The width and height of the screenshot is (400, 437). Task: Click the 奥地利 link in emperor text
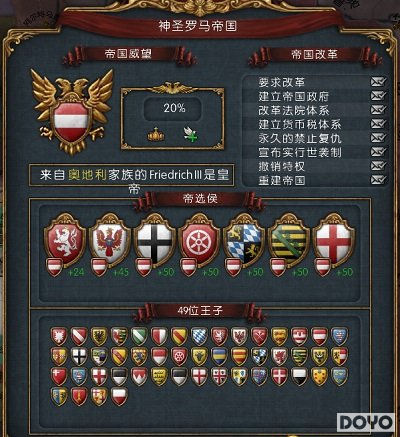[87, 175]
